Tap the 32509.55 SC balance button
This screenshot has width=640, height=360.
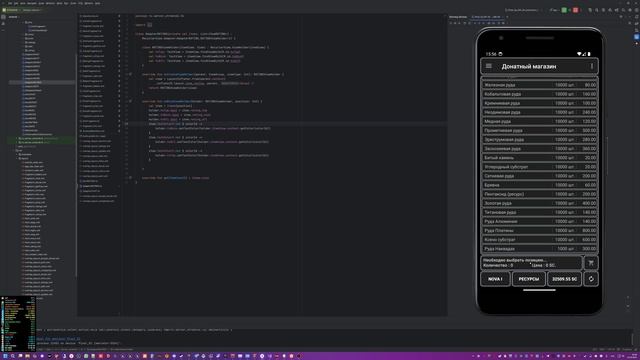(564, 279)
